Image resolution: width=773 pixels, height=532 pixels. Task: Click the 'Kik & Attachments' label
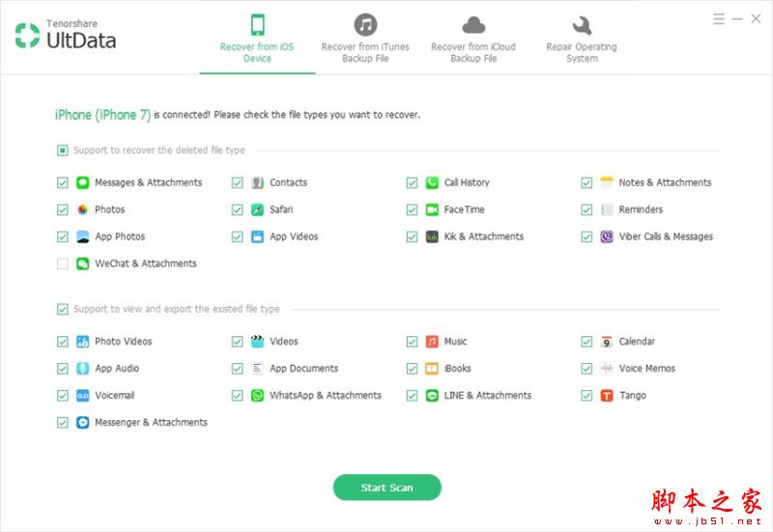(x=484, y=237)
